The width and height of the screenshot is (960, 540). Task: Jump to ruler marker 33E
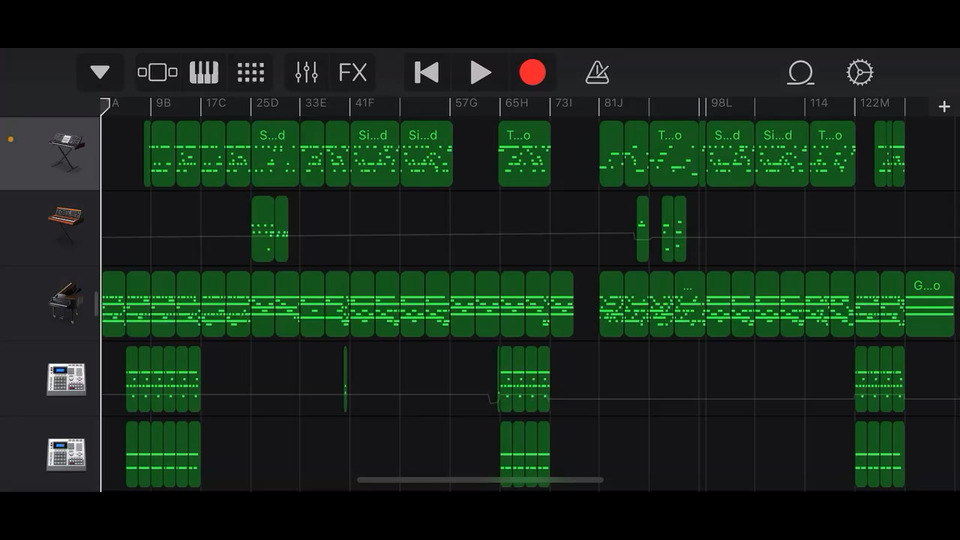click(316, 103)
